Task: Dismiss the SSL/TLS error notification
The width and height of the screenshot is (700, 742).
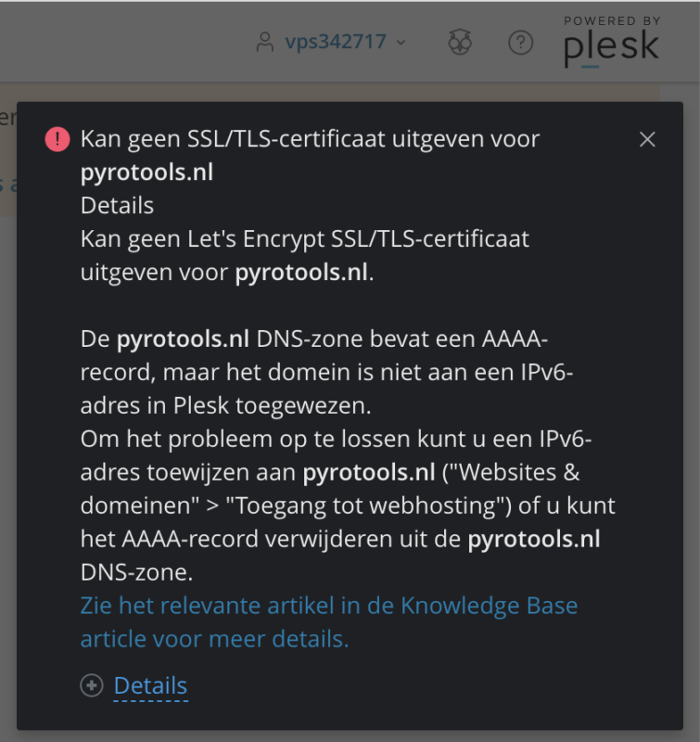Action: pyautogui.click(x=647, y=139)
